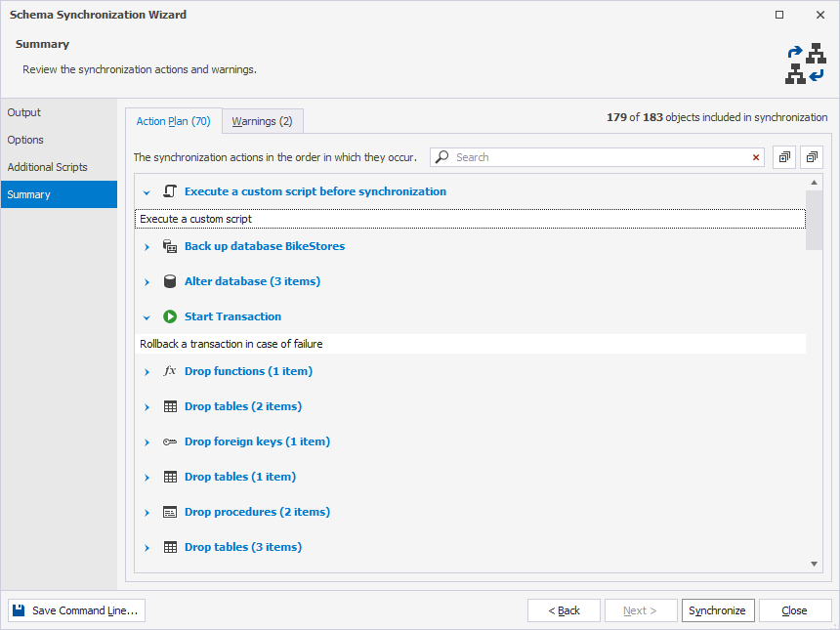Clear the search box with the red X

[x=756, y=157]
